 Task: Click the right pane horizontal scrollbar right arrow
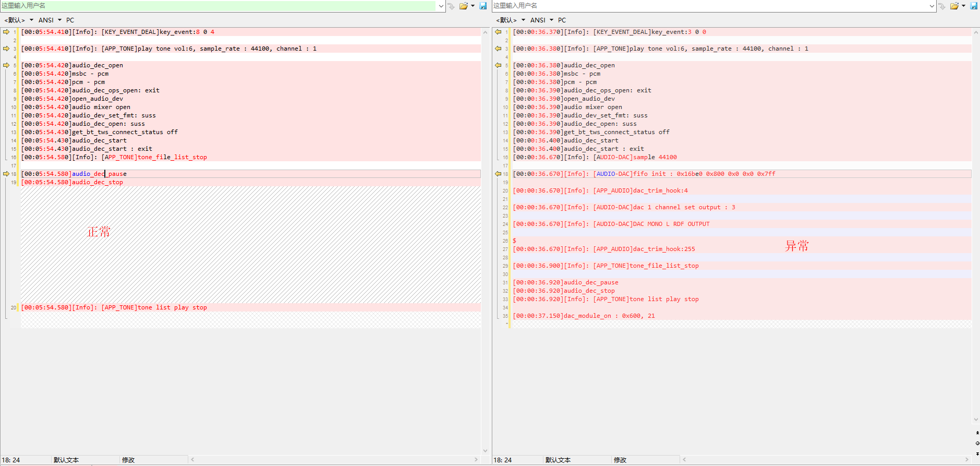point(967,460)
